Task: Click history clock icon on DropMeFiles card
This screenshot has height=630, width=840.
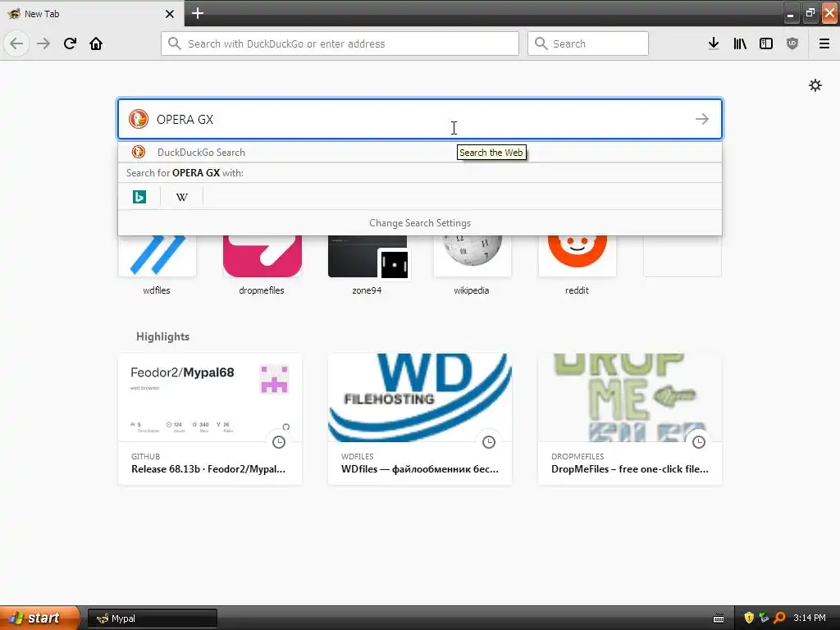Action: pyautogui.click(x=699, y=442)
